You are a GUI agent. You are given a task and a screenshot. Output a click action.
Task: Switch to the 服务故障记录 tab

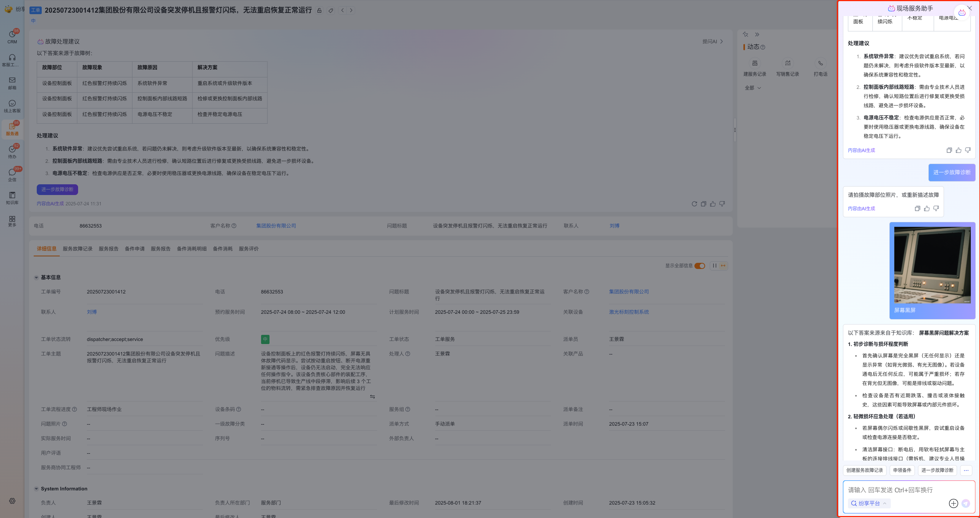click(78, 249)
